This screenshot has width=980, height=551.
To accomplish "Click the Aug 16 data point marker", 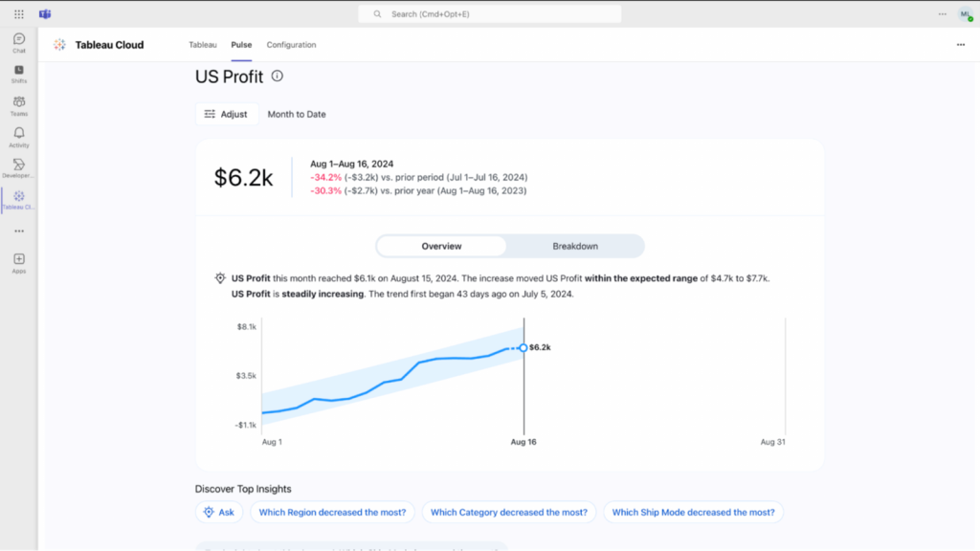I will point(523,347).
